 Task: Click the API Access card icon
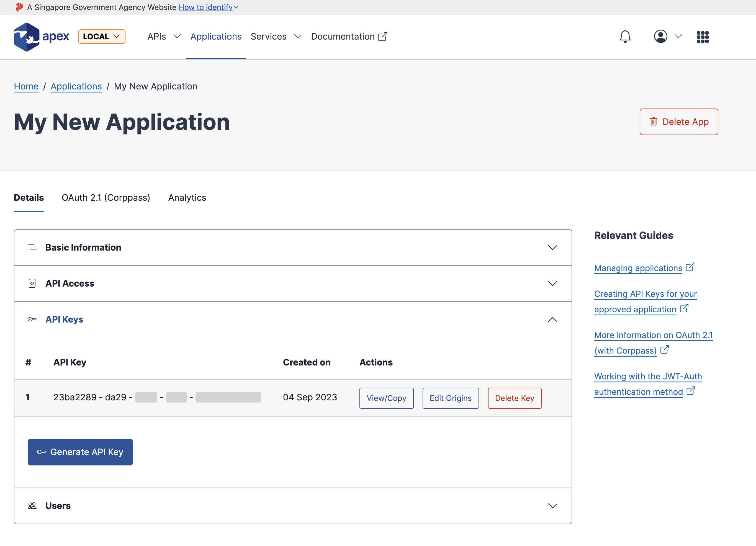point(32,283)
